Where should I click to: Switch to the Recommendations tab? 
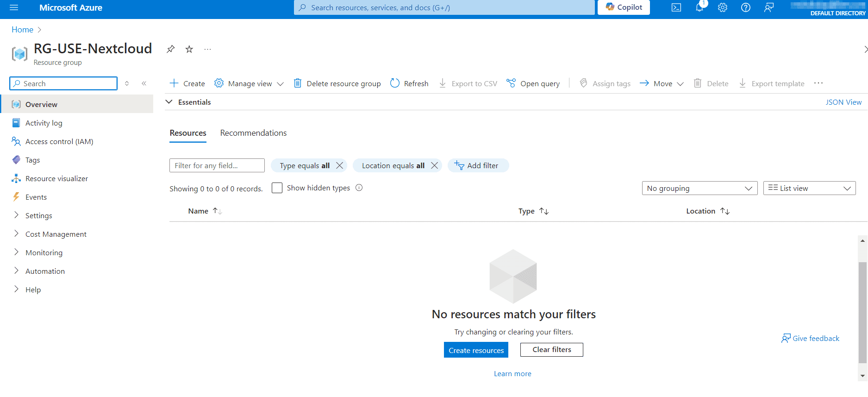(x=253, y=133)
